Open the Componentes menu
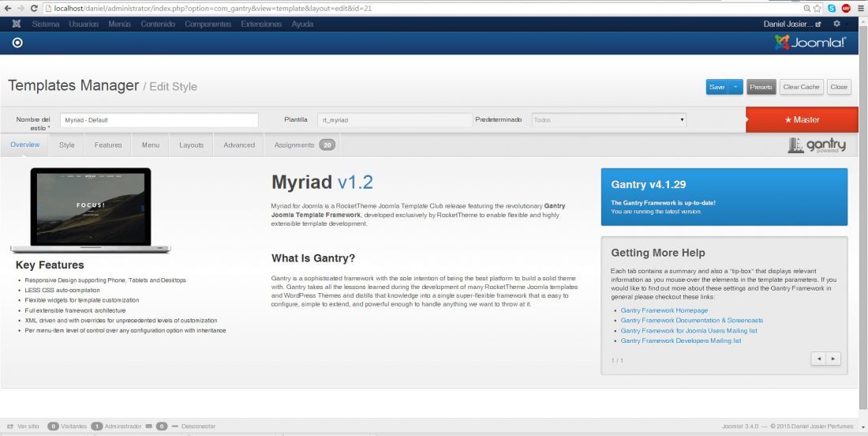The width and height of the screenshot is (868, 436). point(208,24)
